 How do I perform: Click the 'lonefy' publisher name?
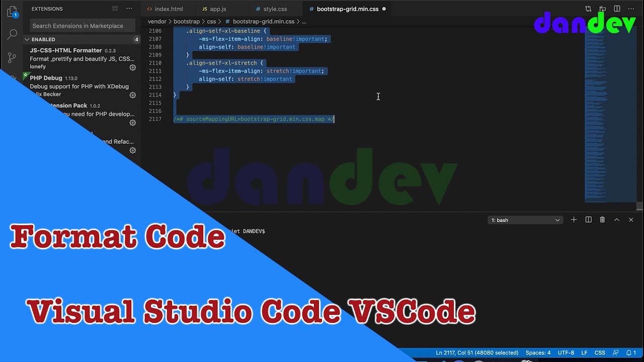[x=38, y=66]
